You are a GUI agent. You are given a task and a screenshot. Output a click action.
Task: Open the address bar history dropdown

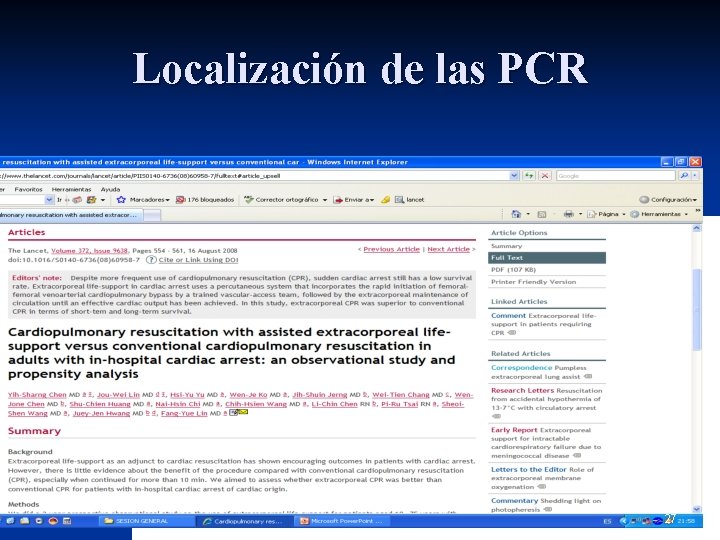coord(514,175)
